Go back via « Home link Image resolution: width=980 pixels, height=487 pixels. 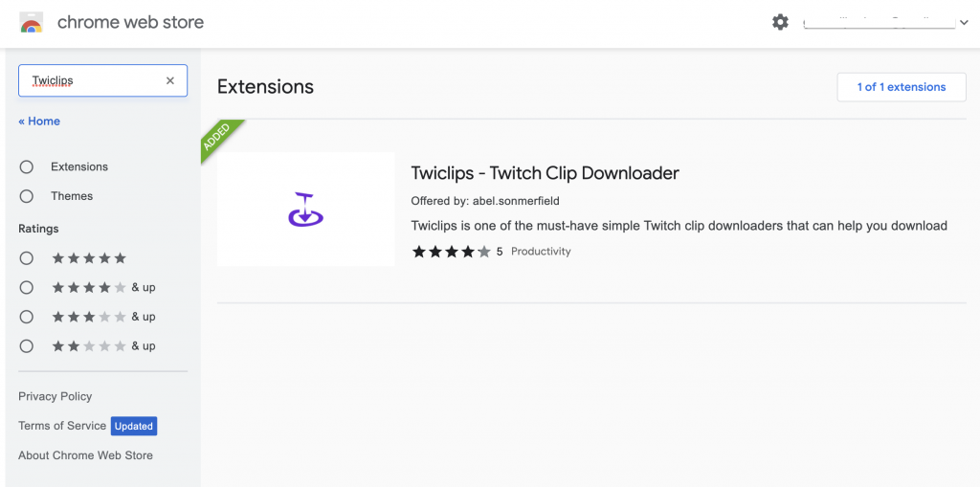39,122
